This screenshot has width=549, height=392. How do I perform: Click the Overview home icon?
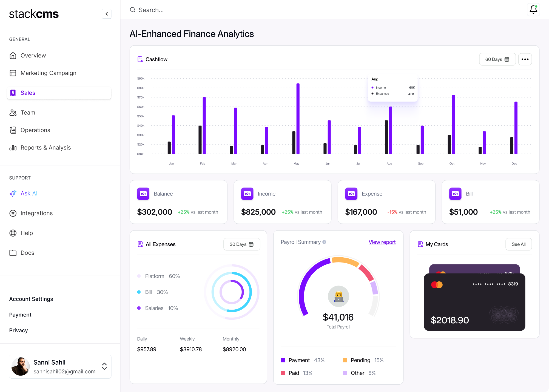[13, 56]
